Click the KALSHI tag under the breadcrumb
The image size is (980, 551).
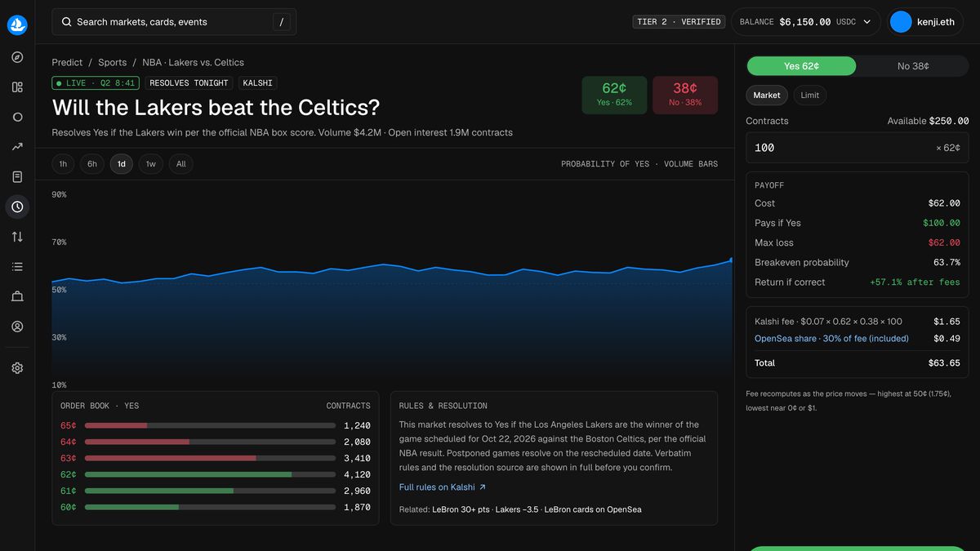click(x=258, y=83)
